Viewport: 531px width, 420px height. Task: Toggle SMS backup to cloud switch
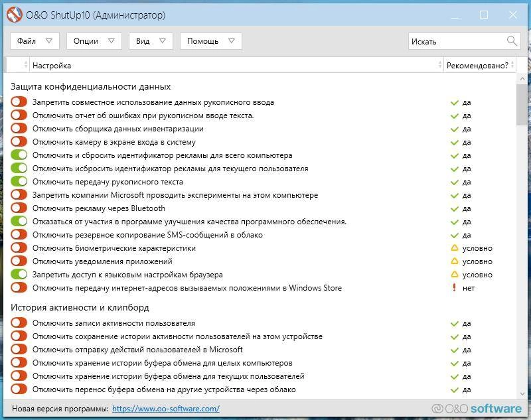[x=19, y=234]
